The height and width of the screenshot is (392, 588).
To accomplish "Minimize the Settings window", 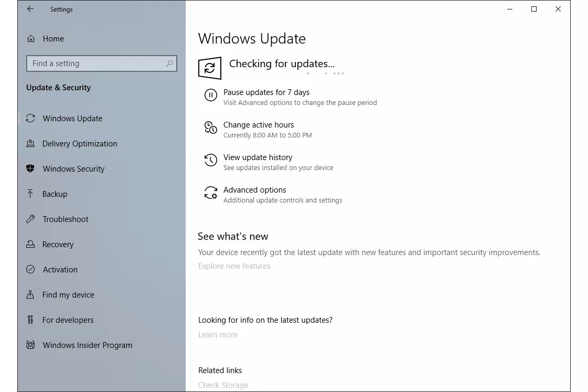I will (510, 9).
